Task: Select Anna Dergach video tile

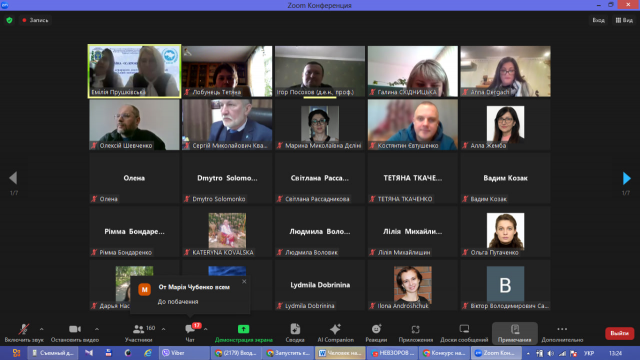Action: pyautogui.click(x=505, y=71)
